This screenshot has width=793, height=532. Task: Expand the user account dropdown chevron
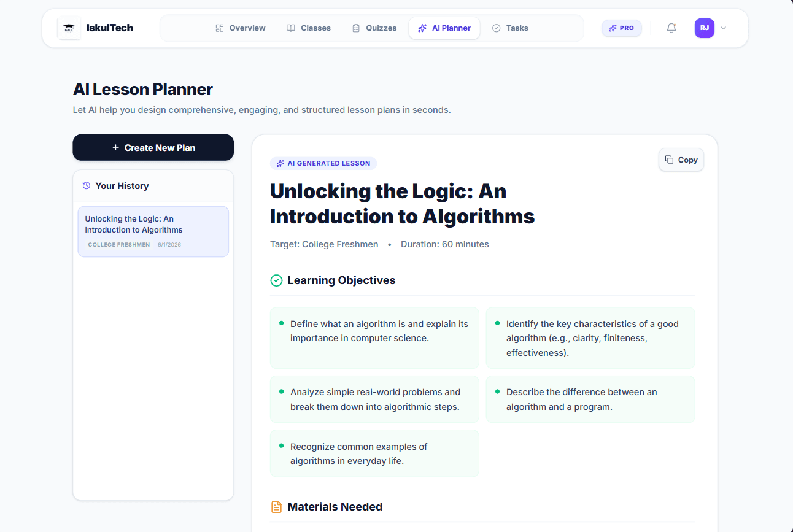click(723, 28)
